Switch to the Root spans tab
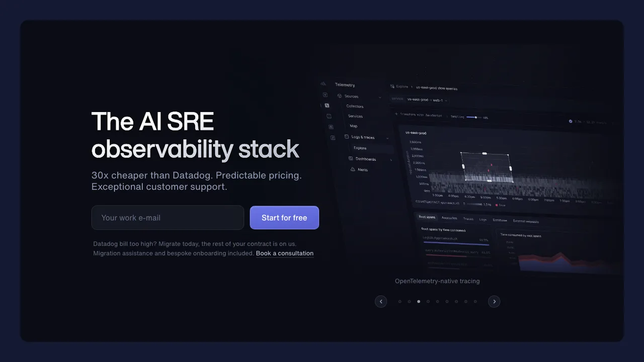644x362 pixels. (427, 217)
